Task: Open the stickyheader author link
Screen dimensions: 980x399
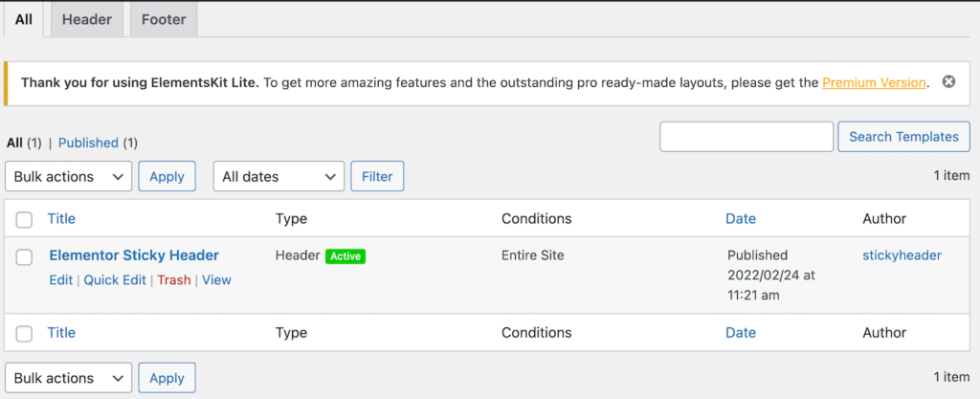Action: (902, 255)
